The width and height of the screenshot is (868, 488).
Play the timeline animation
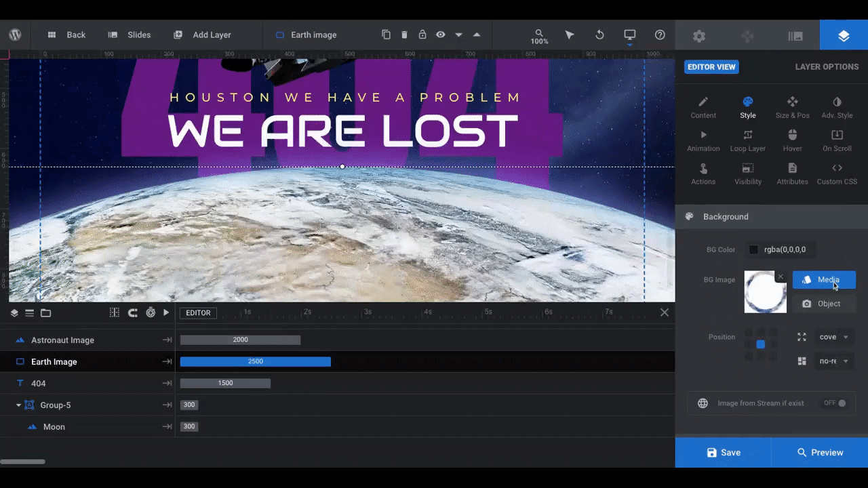166,312
